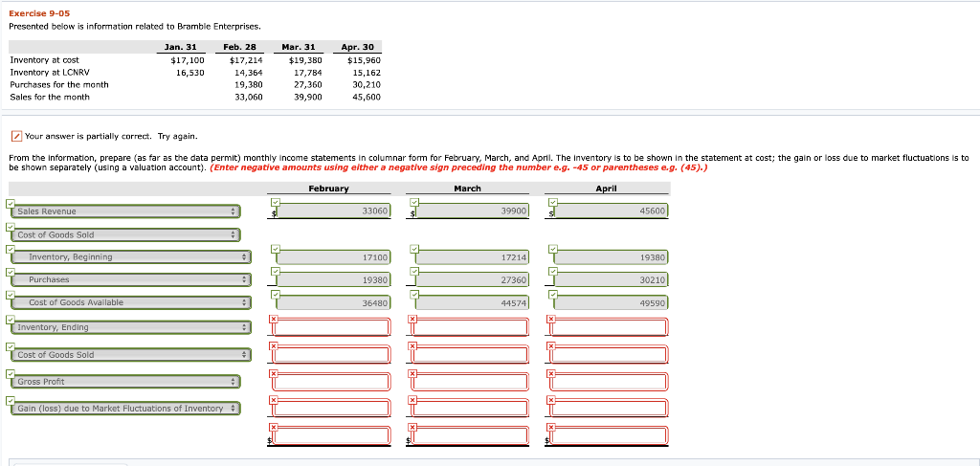
Task: Click March Sales Revenue field showing 39900
Action: 473,211
